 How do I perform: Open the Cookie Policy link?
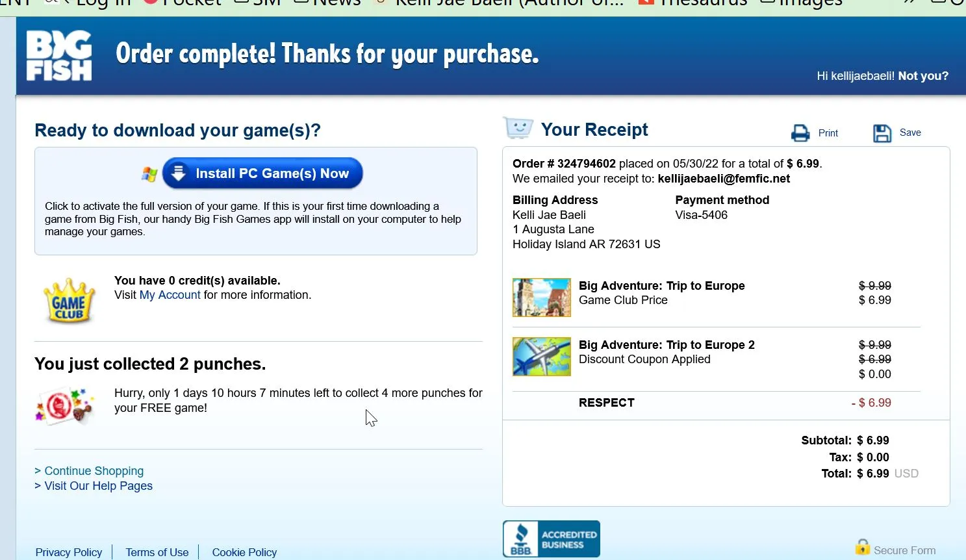(x=244, y=552)
